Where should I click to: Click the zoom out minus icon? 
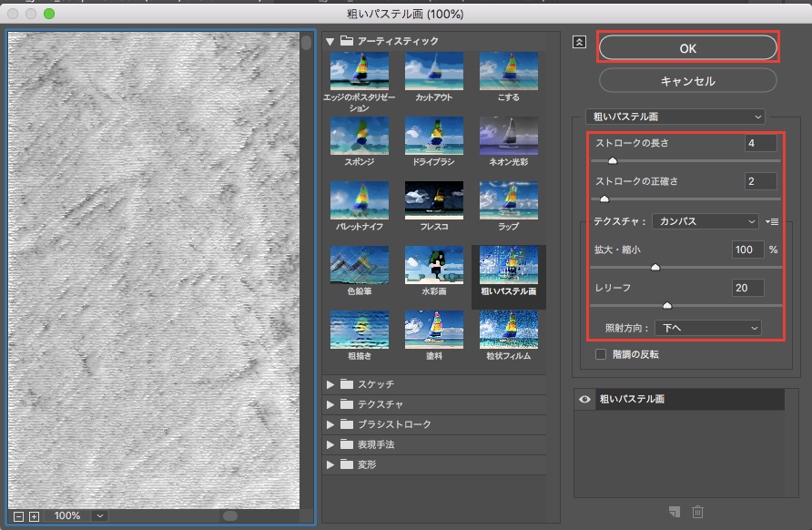19,515
